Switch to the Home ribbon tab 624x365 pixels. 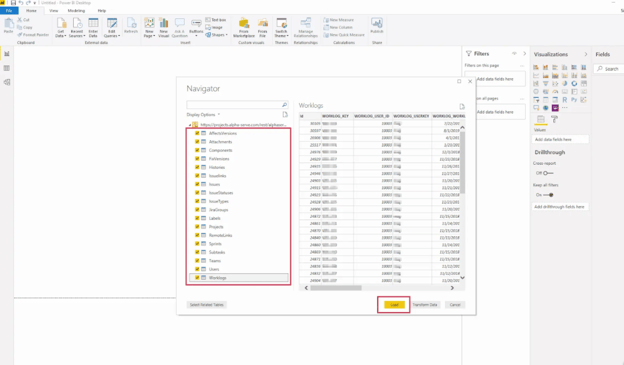pyautogui.click(x=31, y=11)
